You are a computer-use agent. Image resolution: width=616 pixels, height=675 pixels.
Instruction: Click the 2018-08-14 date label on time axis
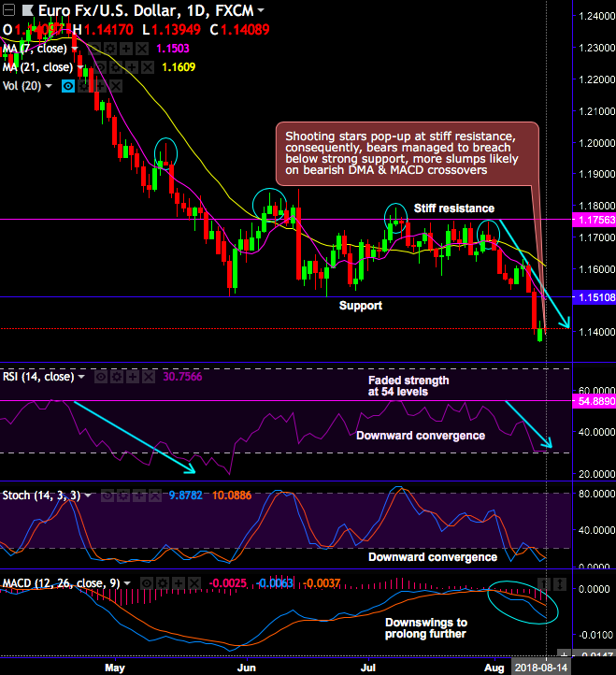coord(540,668)
